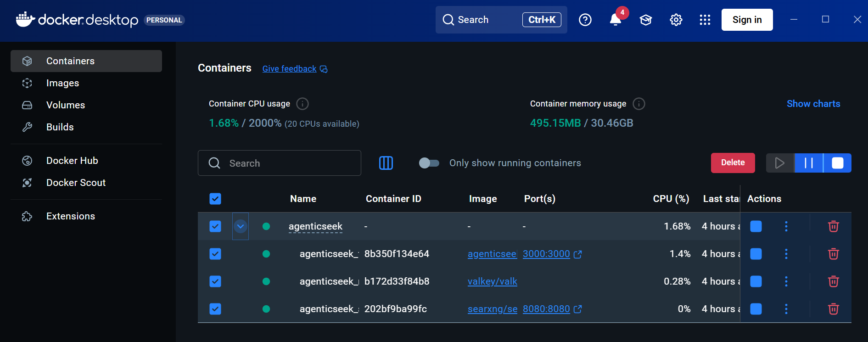
Task: Open the searxng/se image link
Action: click(492, 309)
